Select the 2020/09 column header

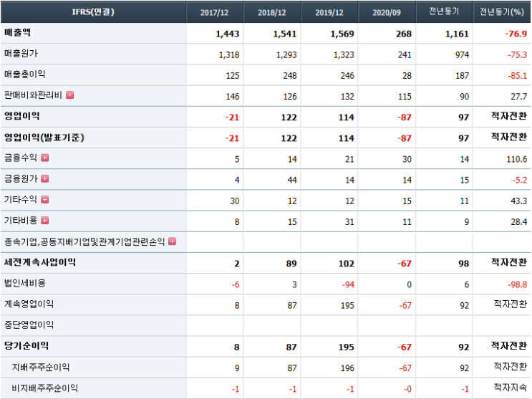[387, 13]
